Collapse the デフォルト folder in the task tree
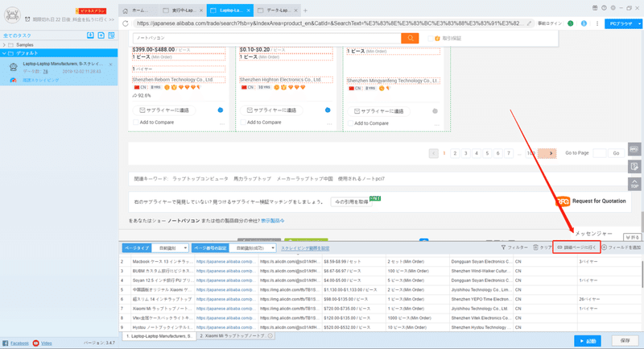This screenshot has width=644, height=349. tap(4, 53)
